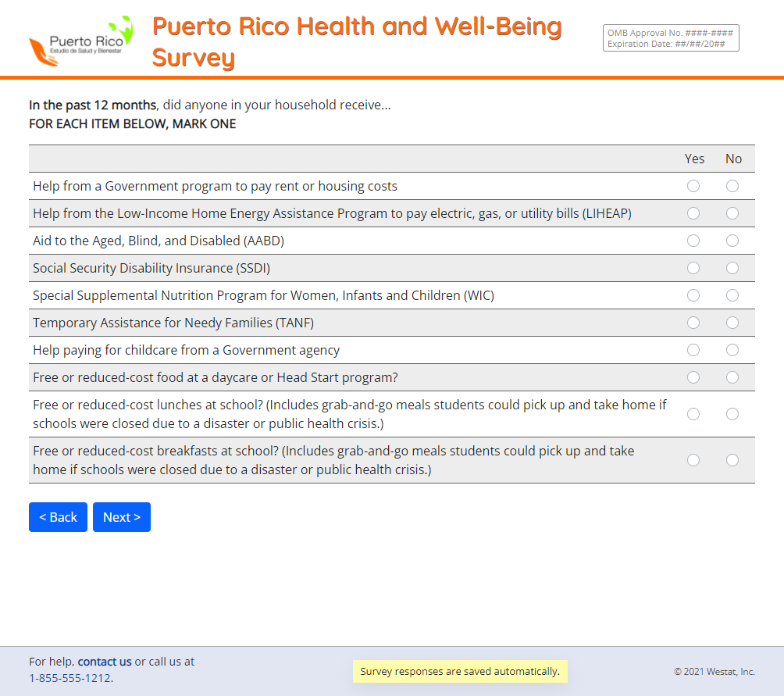Mark Yes for LIHEAP utility bill assistance
The height and width of the screenshot is (696, 784).
(x=693, y=213)
